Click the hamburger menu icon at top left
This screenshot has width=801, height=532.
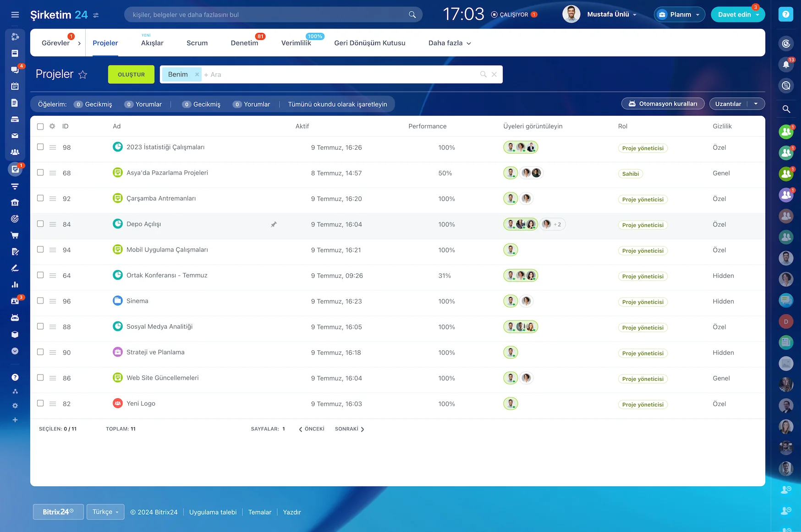pyautogui.click(x=15, y=15)
